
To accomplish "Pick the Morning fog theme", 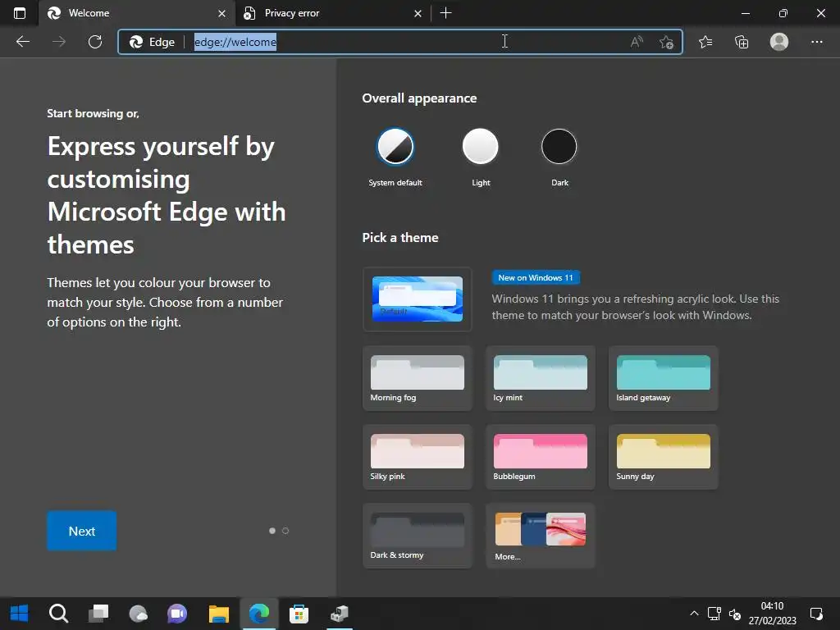I will tap(418, 378).
